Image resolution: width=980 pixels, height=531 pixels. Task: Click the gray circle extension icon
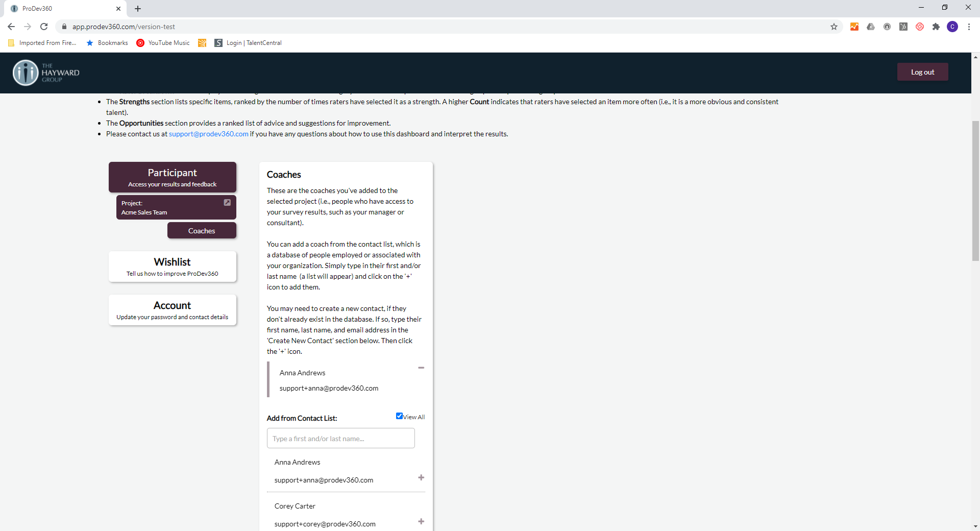pos(887,27)
